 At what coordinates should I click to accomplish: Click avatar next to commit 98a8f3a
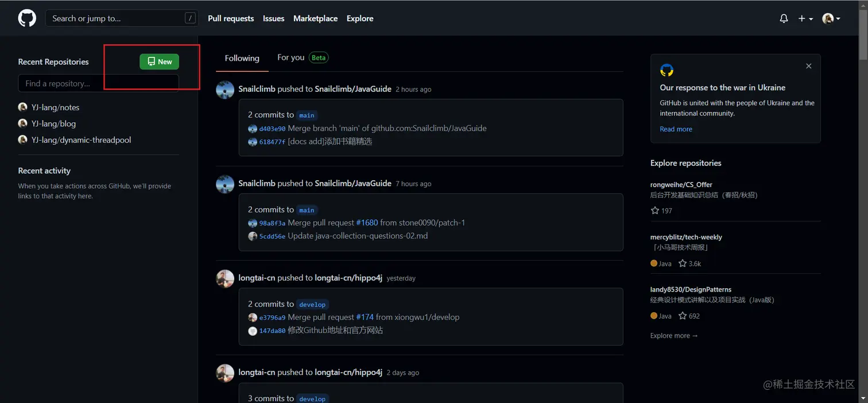(253, 223)
